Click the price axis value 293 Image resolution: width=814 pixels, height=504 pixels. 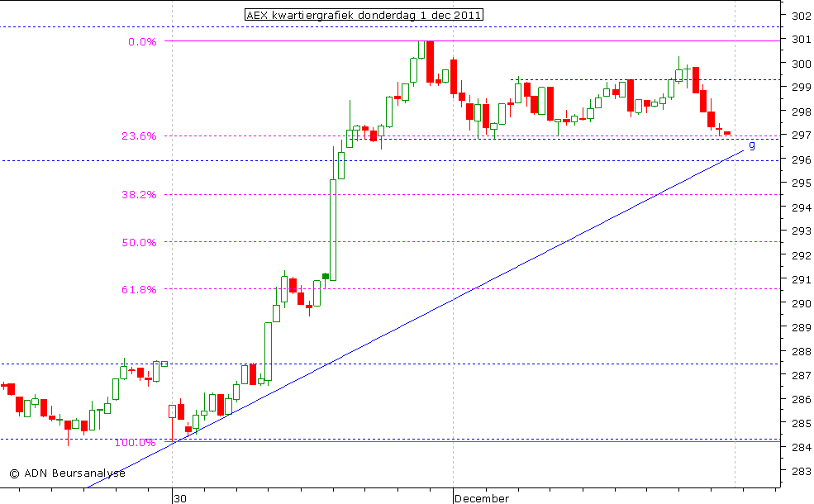tap(802, 231)
